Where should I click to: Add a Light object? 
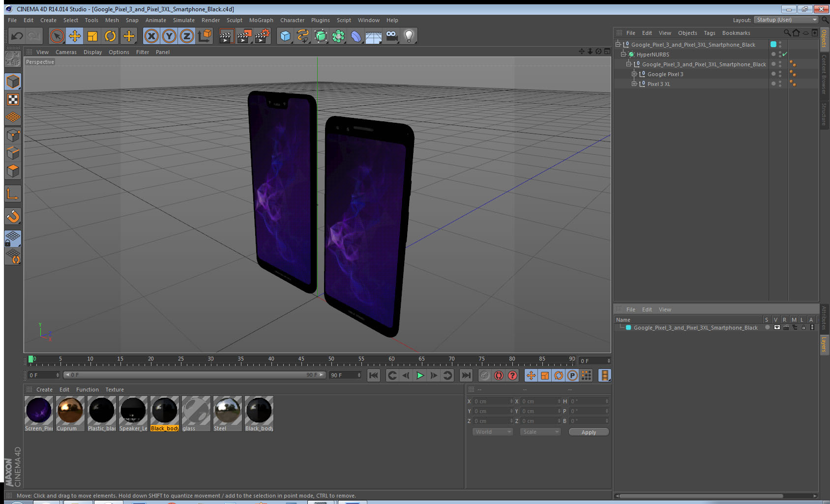(x=409, y=36)
